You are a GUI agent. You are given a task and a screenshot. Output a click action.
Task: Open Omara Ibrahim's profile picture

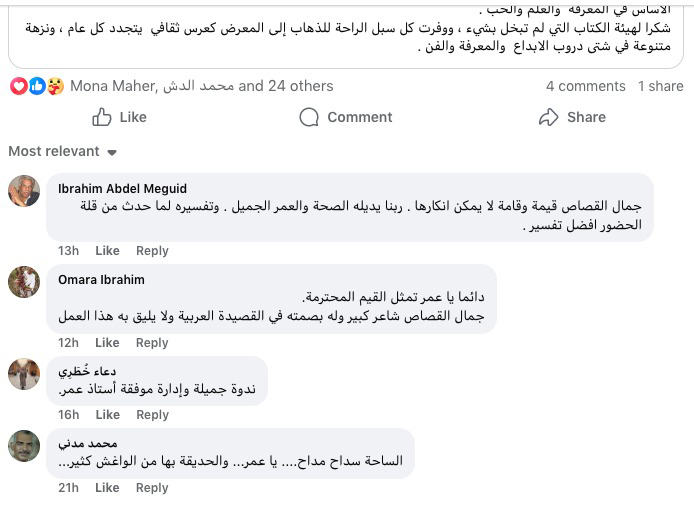(x=24, y=282)
